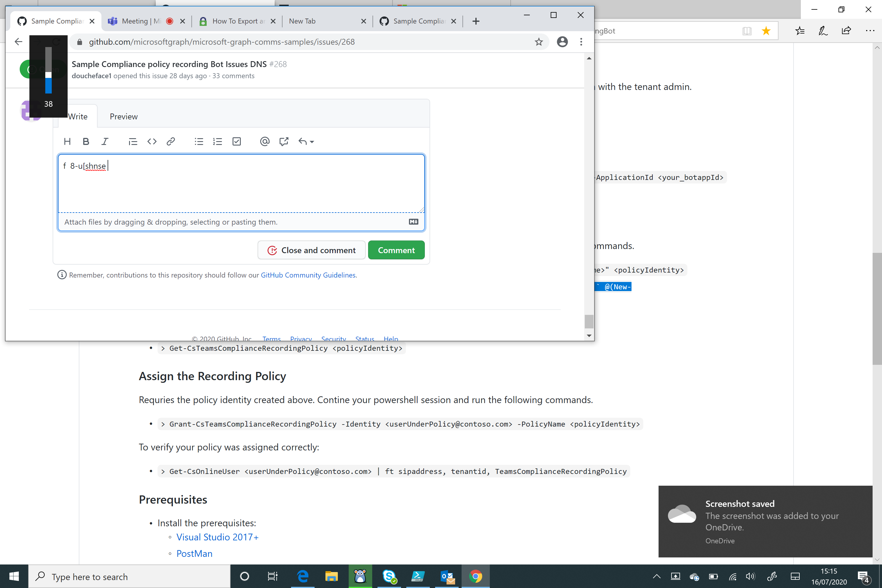
Task: Insert a quote block
Action: 133,141
